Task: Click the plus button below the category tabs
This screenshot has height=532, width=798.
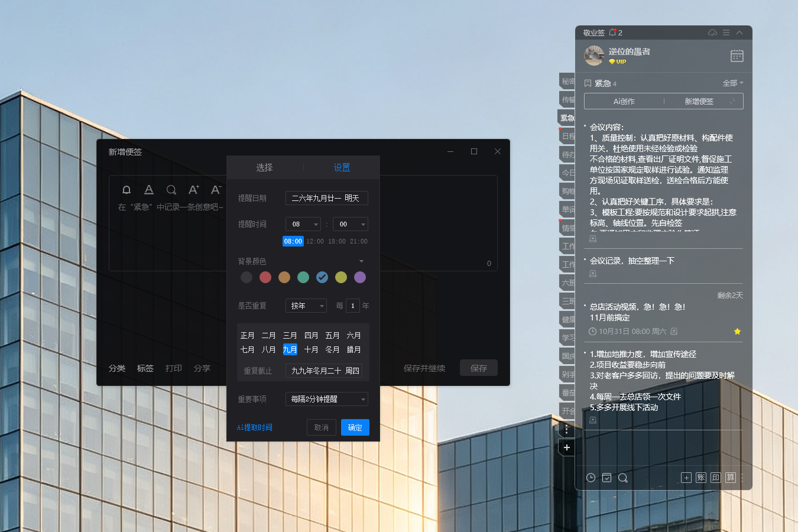Action: pyautogui.click(x=567, y=447)
